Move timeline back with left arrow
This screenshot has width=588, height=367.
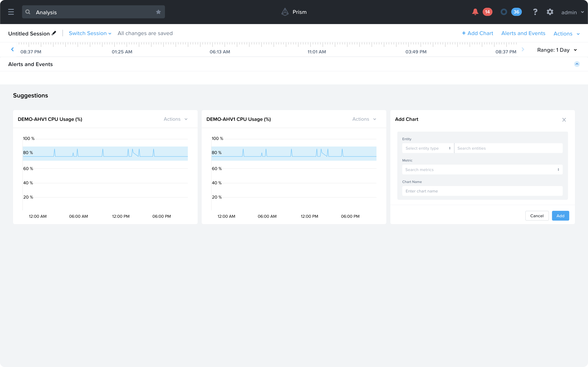click(12, 50)
